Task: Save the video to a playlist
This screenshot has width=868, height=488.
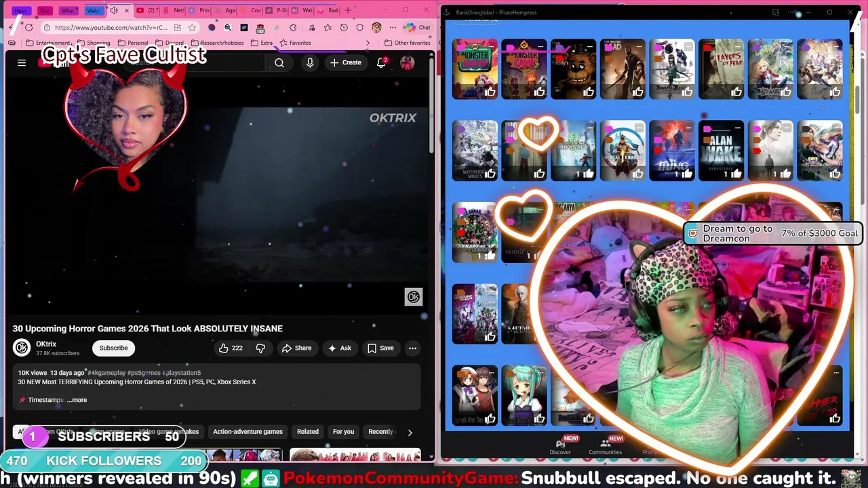Action: pyautogui.click(x=380, y=348)
